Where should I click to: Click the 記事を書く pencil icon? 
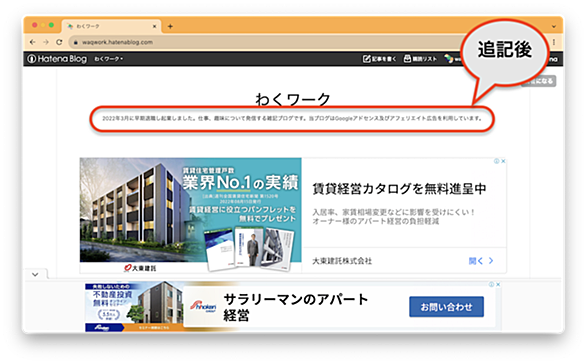367,59
